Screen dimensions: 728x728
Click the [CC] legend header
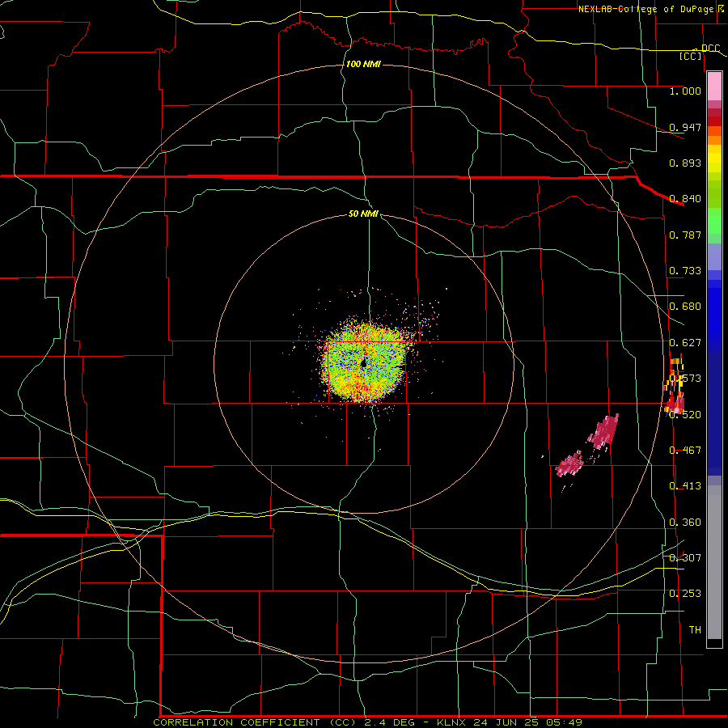(691, 56)
